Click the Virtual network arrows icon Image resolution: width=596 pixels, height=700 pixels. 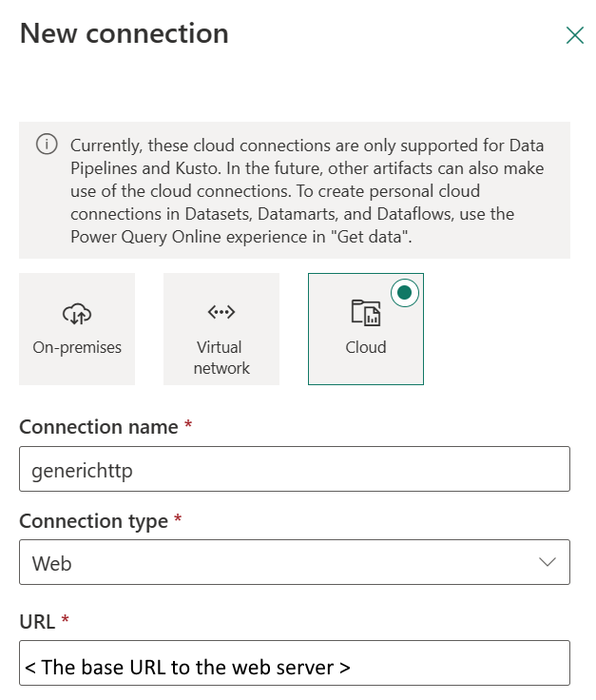click(221, 312)
